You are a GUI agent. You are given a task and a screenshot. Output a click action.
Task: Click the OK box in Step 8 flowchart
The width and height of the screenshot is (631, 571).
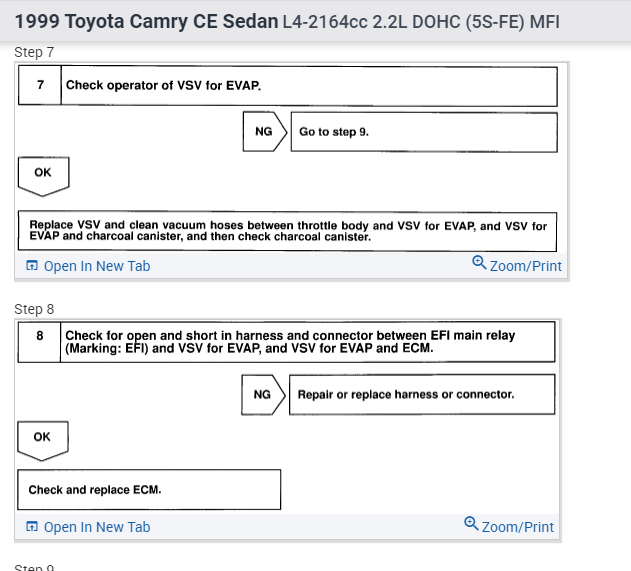click(42, 437)
